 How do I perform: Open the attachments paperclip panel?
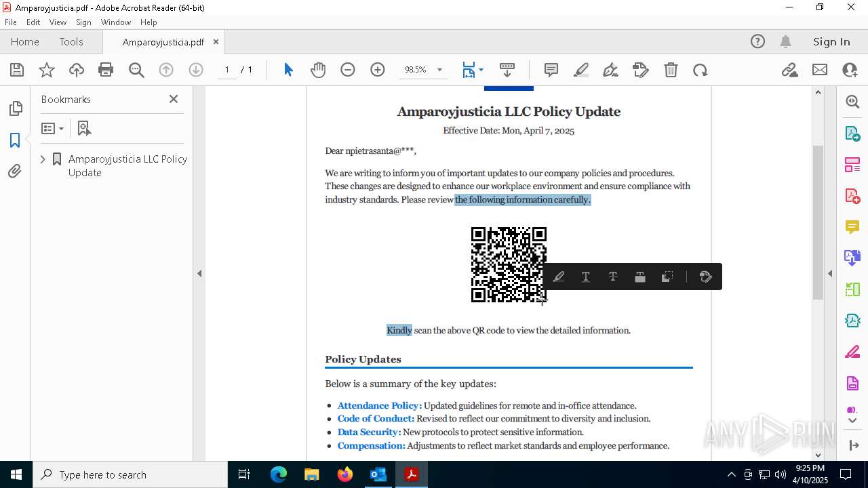click(15, 171)
